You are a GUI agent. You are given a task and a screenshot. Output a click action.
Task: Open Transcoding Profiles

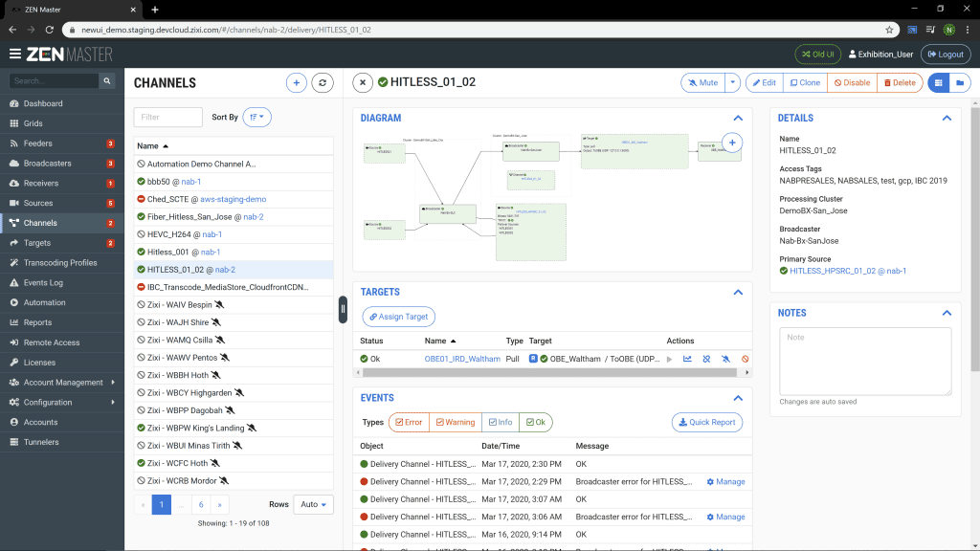[62, 263]
